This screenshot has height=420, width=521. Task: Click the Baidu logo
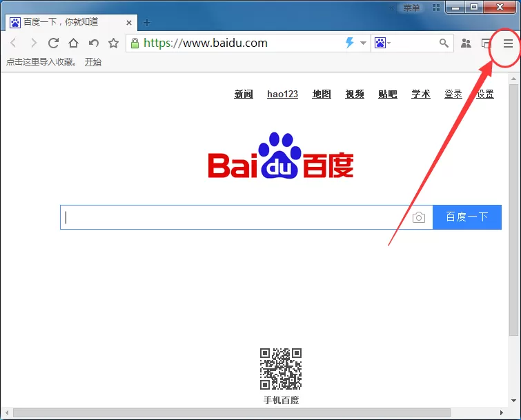click(281, 155)
